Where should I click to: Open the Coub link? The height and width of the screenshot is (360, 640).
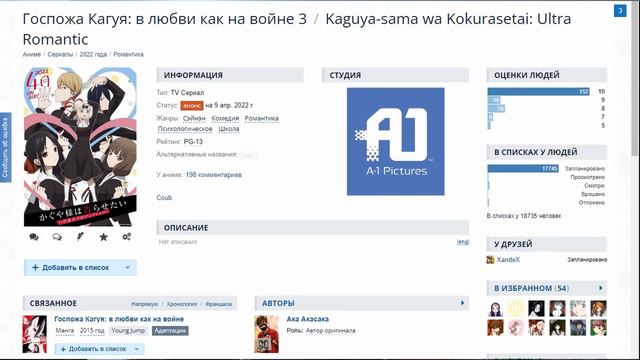pos(164,198)
